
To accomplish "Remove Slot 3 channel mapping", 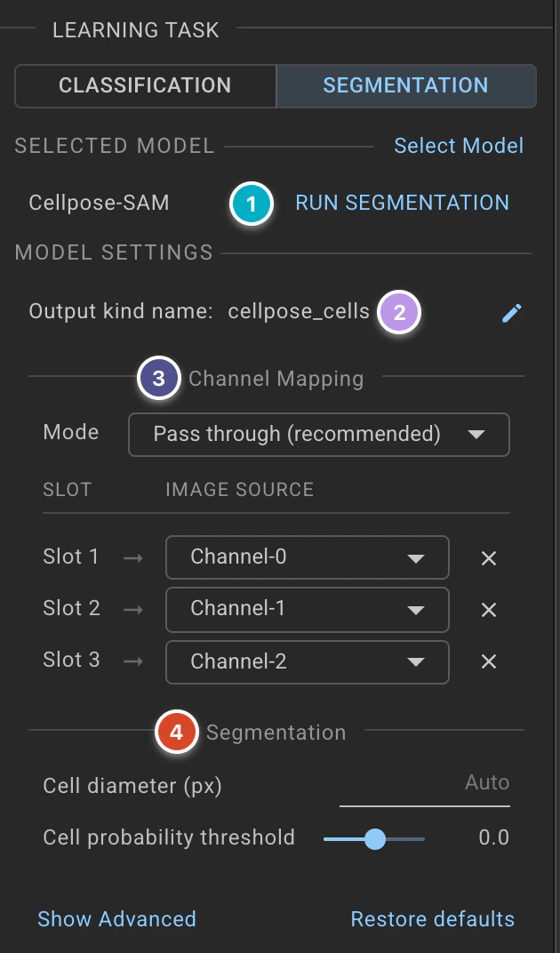I will pyautogui.click(x=489, y=662).
